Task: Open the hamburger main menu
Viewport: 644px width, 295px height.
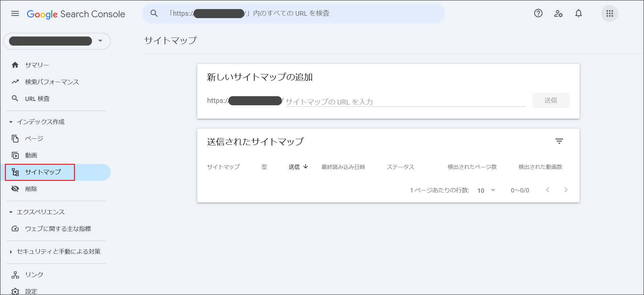Action: tap(15, 13)
